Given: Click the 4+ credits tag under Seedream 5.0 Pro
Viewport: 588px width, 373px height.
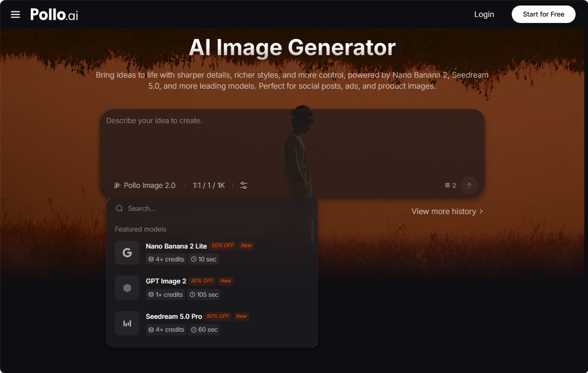Looking at the screenshot, I should coord(166,329).
